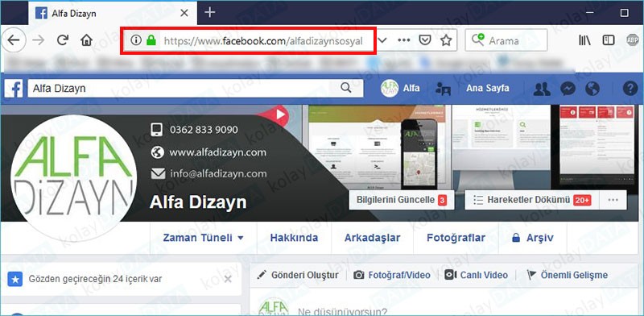Click the cover photo play button
Image resolution: width=644 pixels, height=316 pixels.
(281, 114)
